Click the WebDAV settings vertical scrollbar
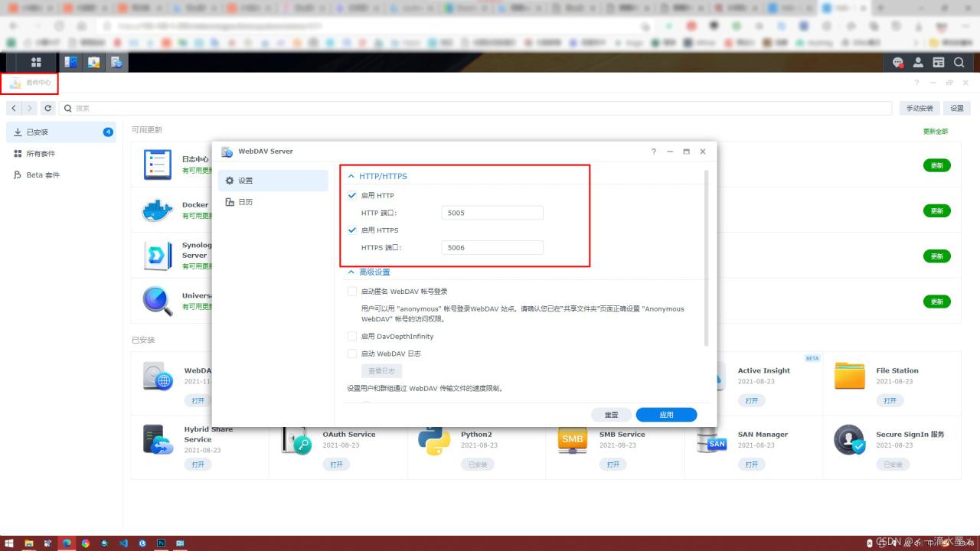Screen dimensions: 980x551 point(706,257)
